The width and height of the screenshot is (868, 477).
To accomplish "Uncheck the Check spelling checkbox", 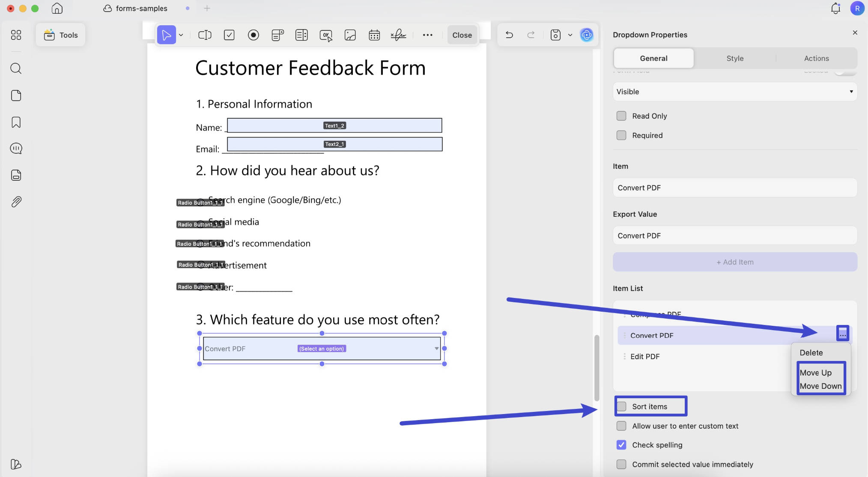I will click(x=621, y=445).
